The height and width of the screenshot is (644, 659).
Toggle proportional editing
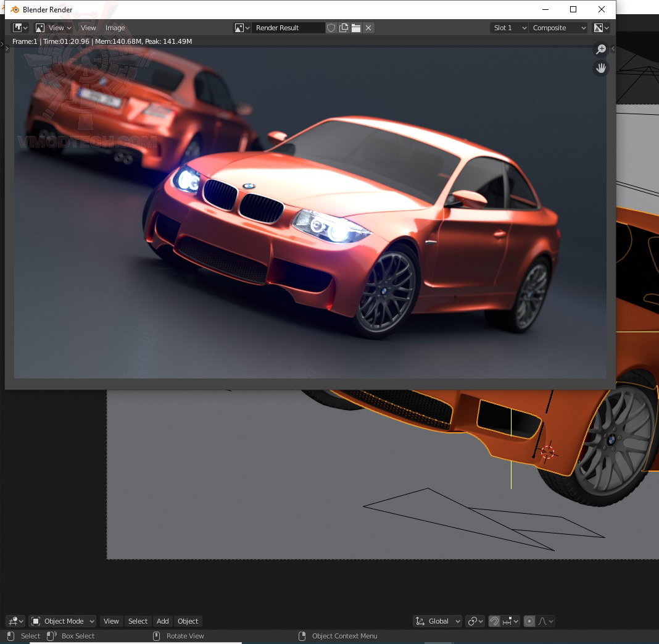tap(529, 621)
